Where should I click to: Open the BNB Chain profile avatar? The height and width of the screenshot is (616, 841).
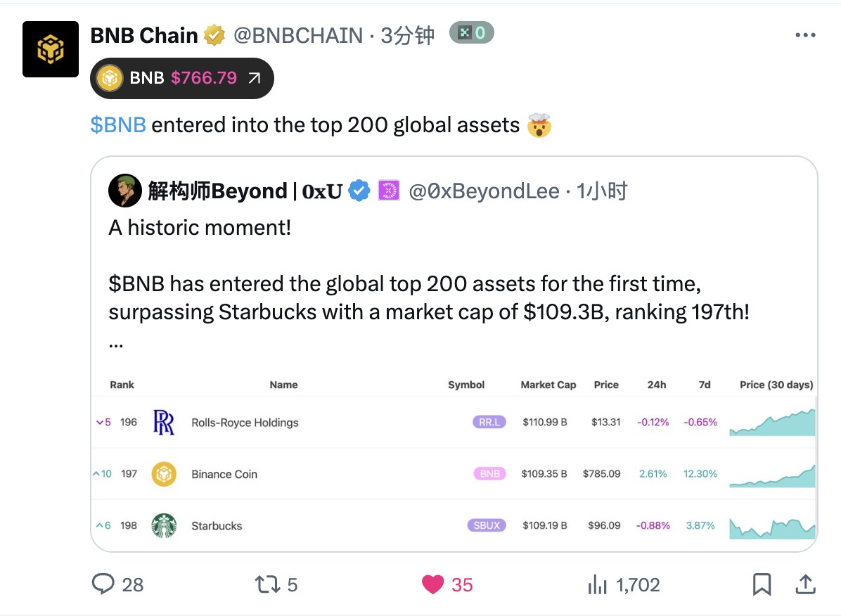click(x=51, y=49)
